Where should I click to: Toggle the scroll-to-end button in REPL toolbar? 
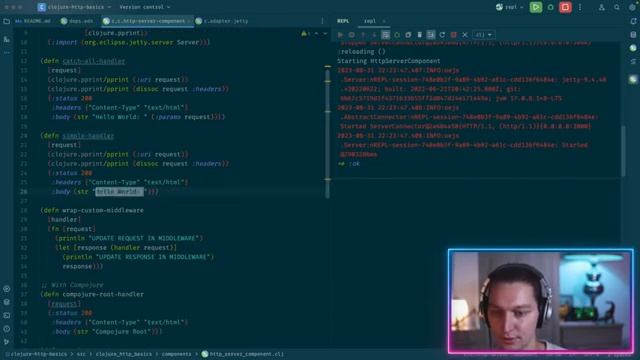[431, 35]
